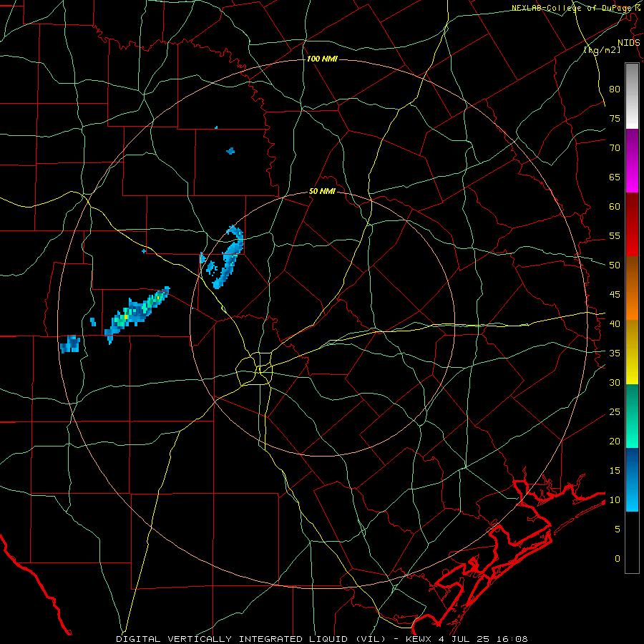The height and width of the screenshot is (644, 644).
Task: Click the "NEXLAB-College of DuPage" credit text
Action: click(x=572, y=8)
